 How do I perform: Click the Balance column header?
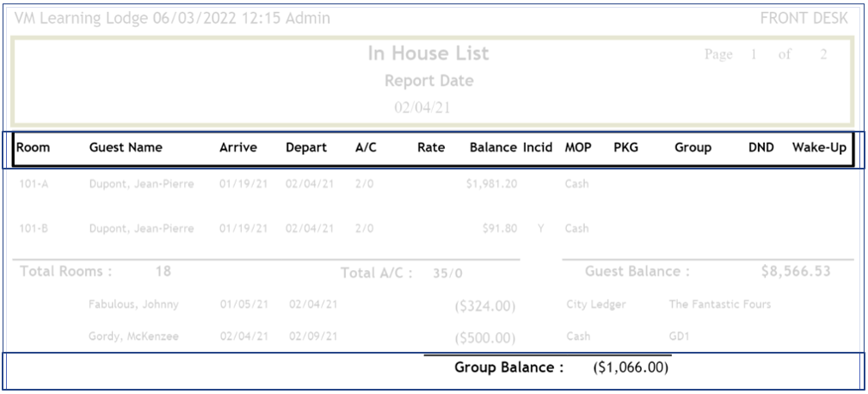point(493,148)
